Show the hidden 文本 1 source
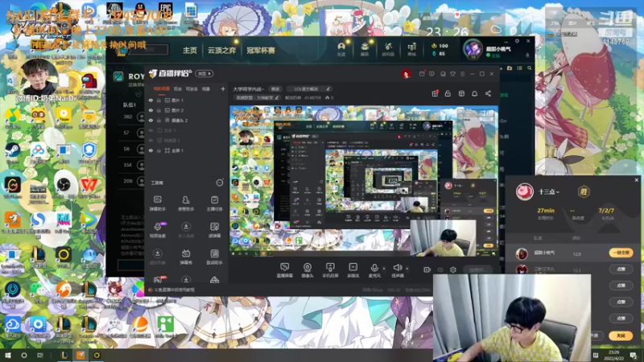The width and height of the screenshot is (644, 362). (151, 130)
